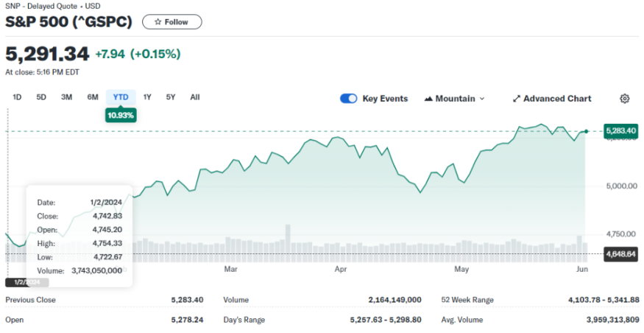Click the 5,291.34 index price
Image resolution: width=644 pixels, height=333 pixels.
click(47, 54)
